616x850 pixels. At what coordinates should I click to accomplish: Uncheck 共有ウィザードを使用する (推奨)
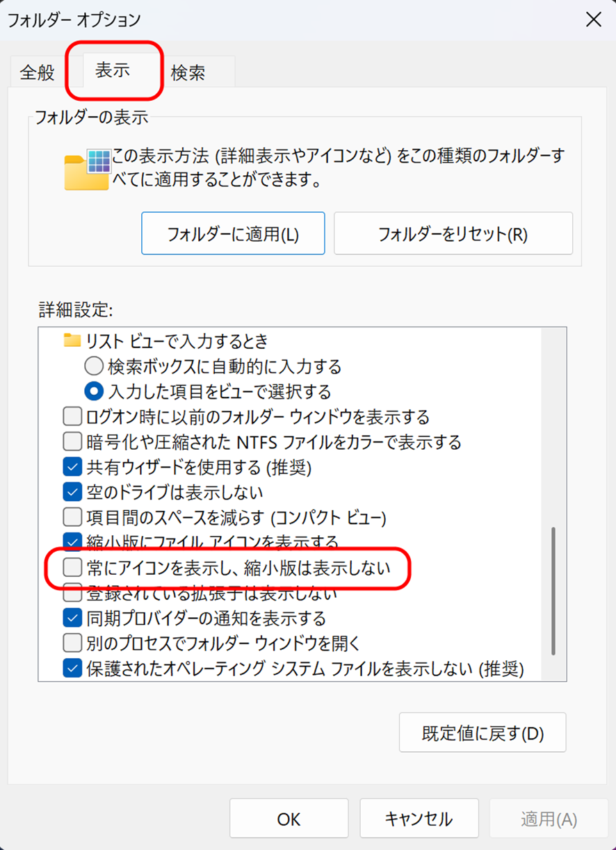(72, 466)
